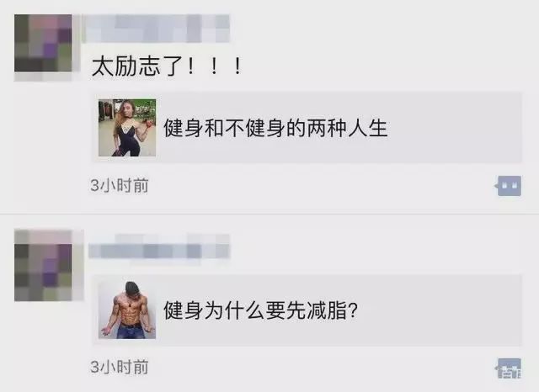Click the divider line between the two posts

click(269, 214)
